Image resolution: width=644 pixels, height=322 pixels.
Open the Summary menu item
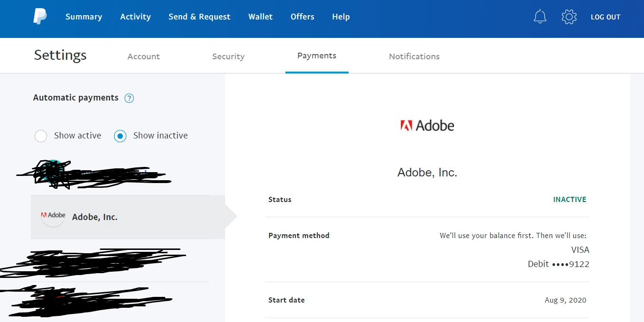pyautogui.click(x=84, y=17)
